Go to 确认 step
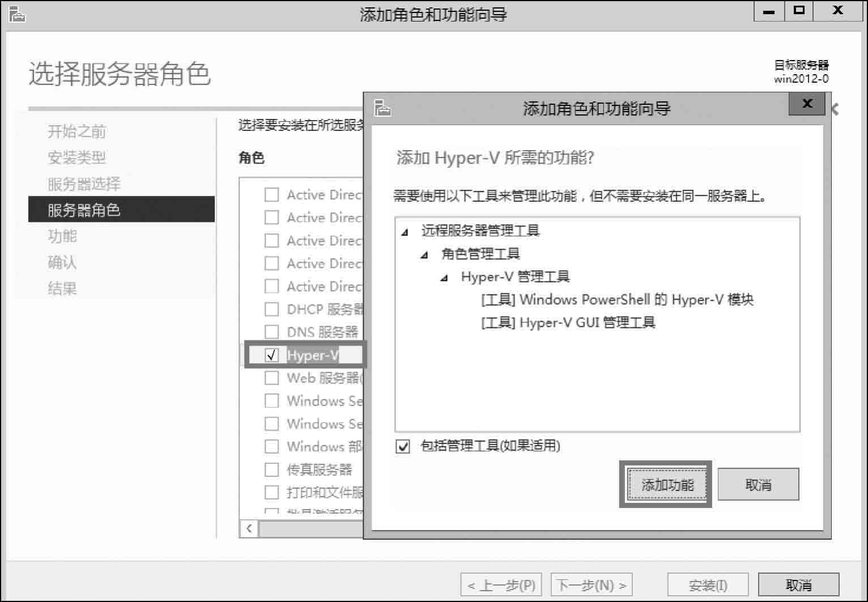 pyautogui.click(x=62, y=262)
